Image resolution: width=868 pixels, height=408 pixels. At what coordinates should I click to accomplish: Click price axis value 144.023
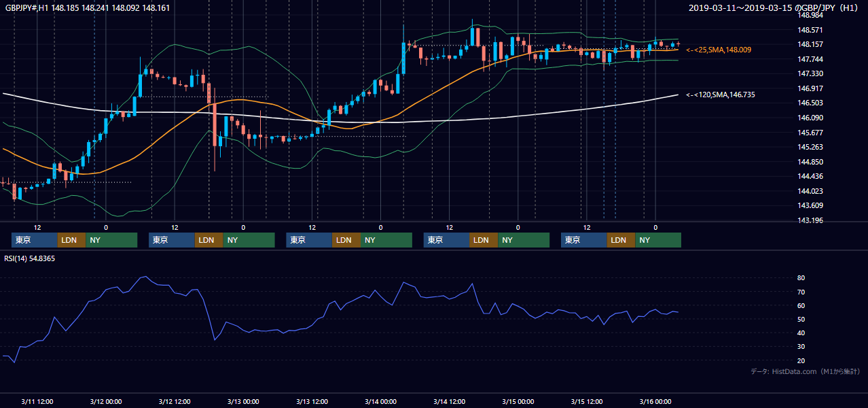point(810,191)
